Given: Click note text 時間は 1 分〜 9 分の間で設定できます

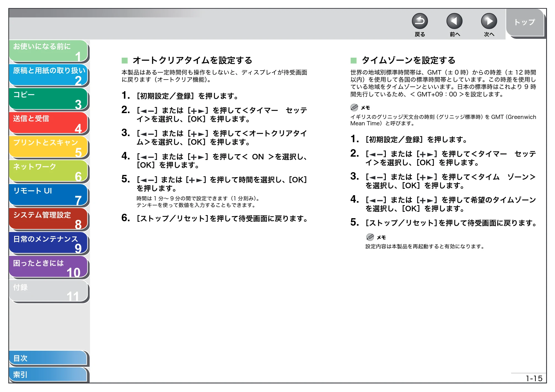Looking at the screenshot, I should pos(198,198).
